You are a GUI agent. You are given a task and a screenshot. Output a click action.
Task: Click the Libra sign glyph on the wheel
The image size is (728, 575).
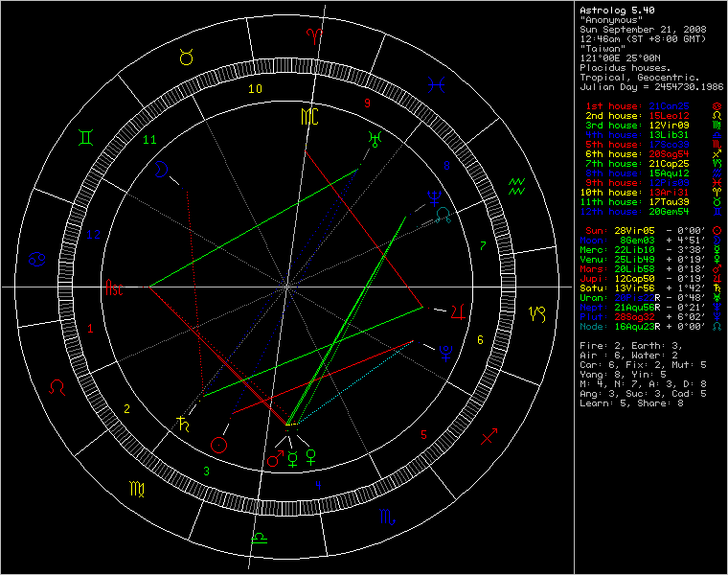(x=259, y=539)
